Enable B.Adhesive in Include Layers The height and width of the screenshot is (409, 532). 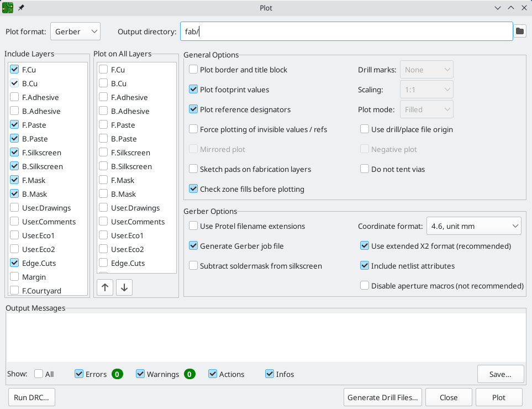14,111
